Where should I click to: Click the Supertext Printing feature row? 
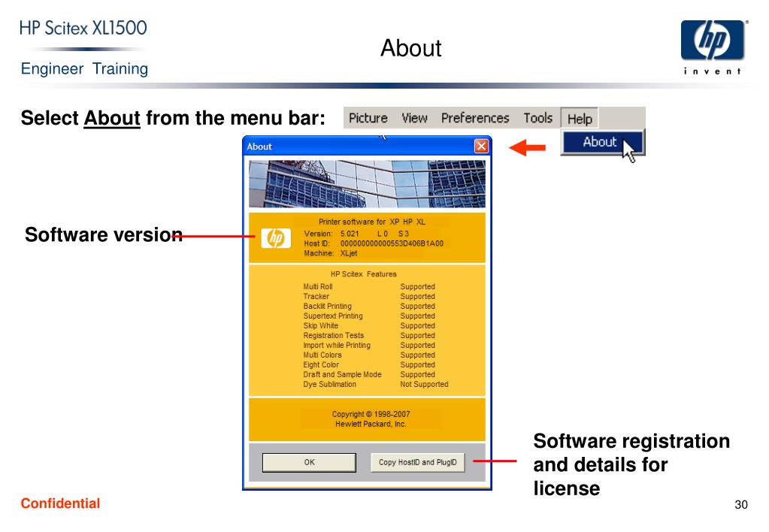click(x=369, y=316)
